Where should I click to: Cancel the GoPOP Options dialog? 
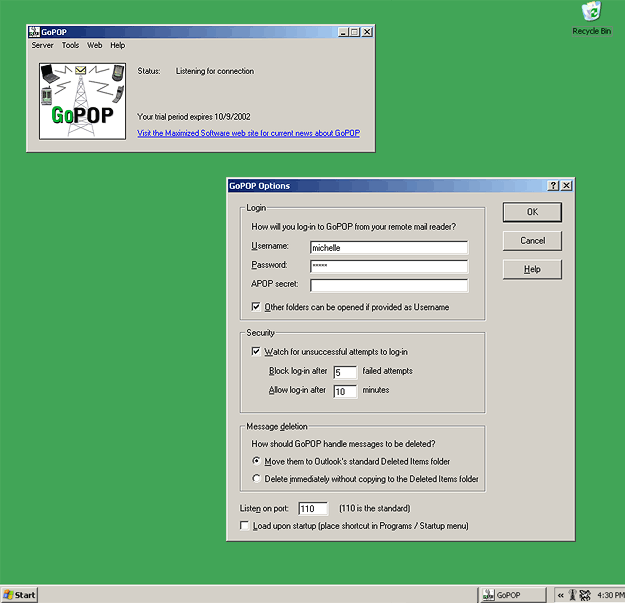coord(532,241)
